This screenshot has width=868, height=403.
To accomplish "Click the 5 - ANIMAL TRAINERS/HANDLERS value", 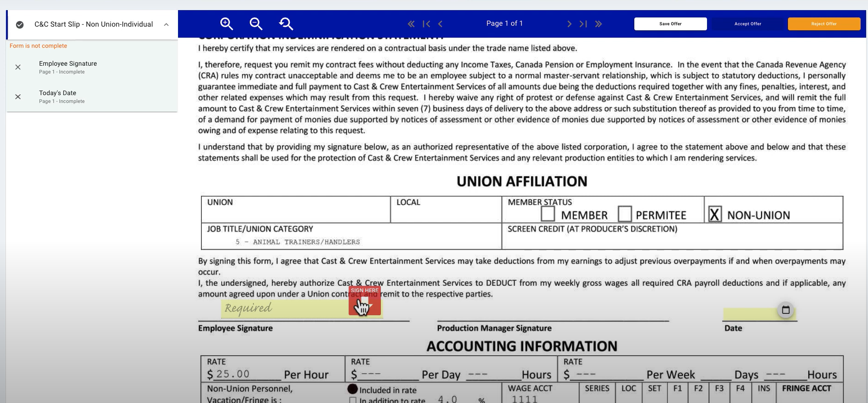I will (298, 242).
